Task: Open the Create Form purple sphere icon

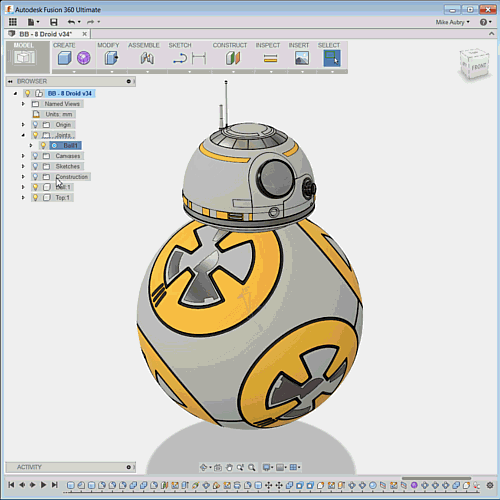Action: pyautogui.click(x=84, y=58)
